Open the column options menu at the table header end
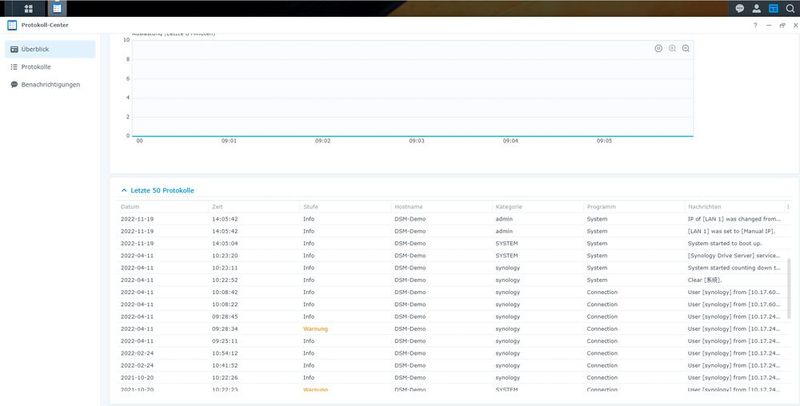Screen dimensions: 800x406 (788, 207)
